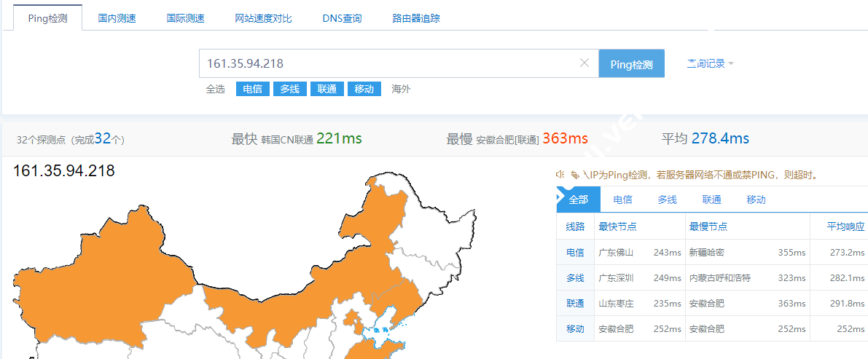Screen dimensions: 868x359
Task: Toggle the 移动 line filter
Action: coord(364,89)
